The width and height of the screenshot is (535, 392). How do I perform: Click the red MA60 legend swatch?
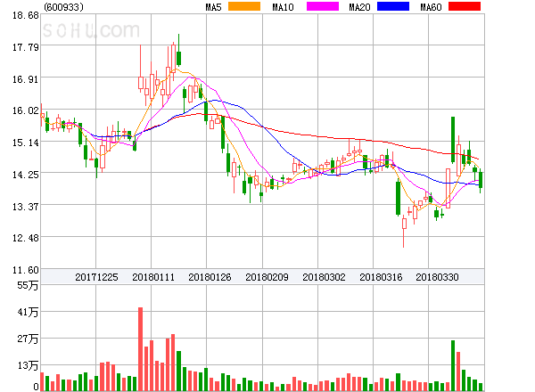[x=465, y=6]
